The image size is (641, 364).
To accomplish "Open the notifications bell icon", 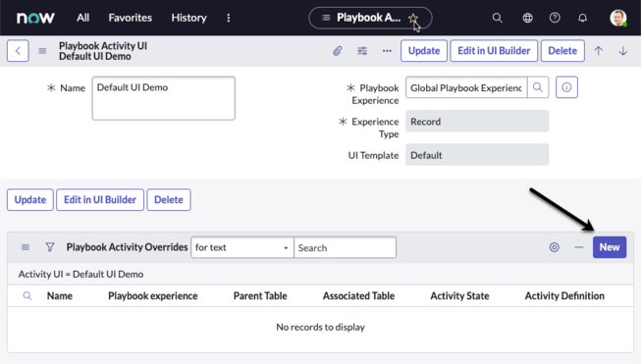I will tap(582, 18).
